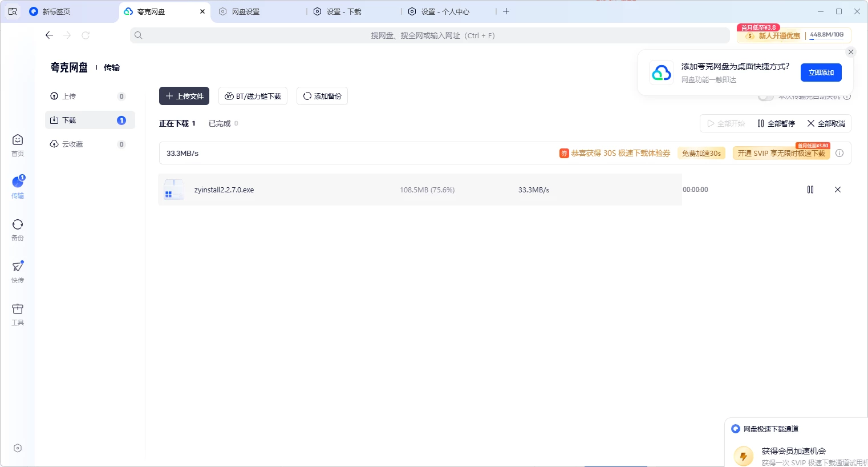
Task: Open the 工具 tools sidebar icon
Action: [18, 314]
